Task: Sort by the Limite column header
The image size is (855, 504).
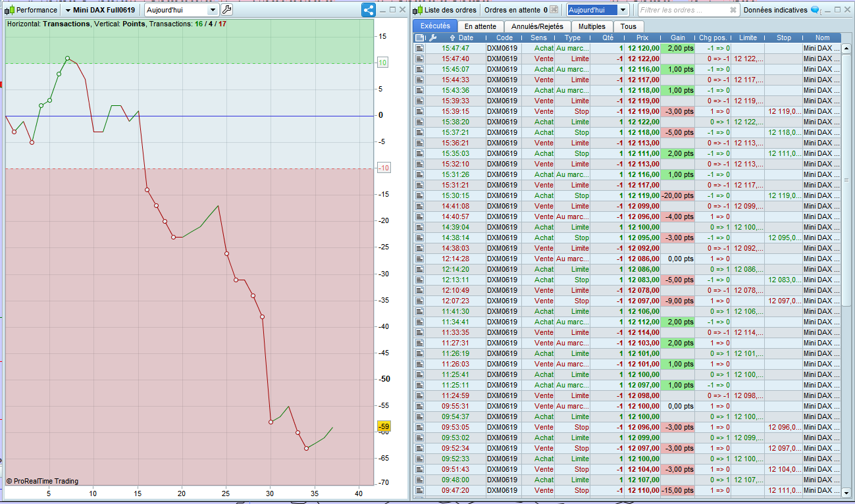Action: click(x=748, y=38)
